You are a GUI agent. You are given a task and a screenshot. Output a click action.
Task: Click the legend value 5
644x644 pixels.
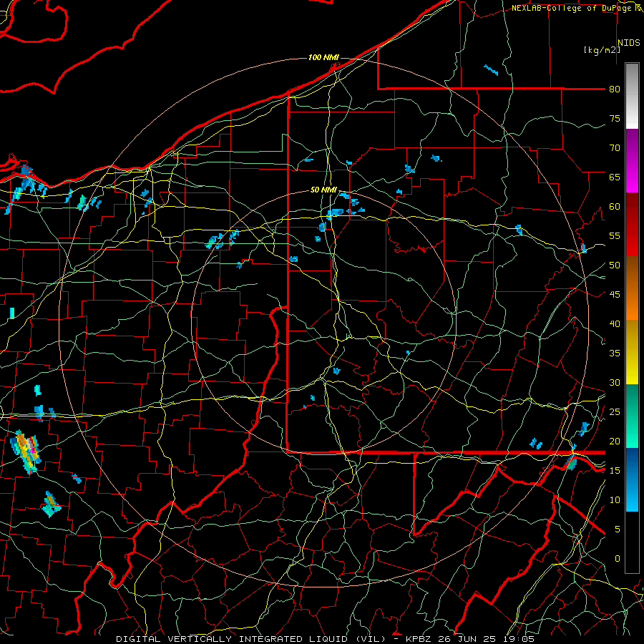[x=617, y=530]
